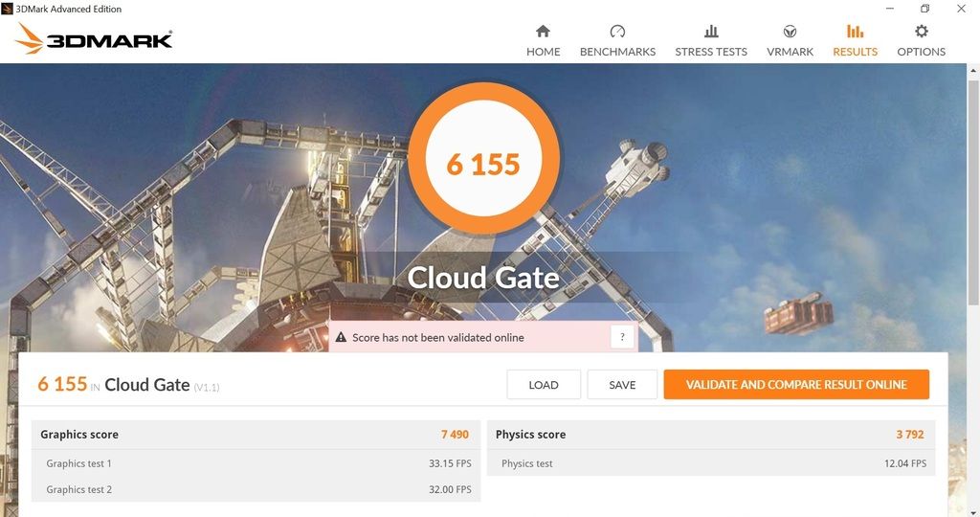Image resolution: width=980 pixels, height=517 pixels.
Task: Click Validate and Compare Result Online
Action: pos(796,385)
